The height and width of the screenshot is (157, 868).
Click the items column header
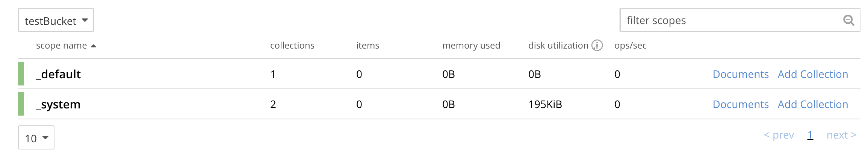coord(367,46)
